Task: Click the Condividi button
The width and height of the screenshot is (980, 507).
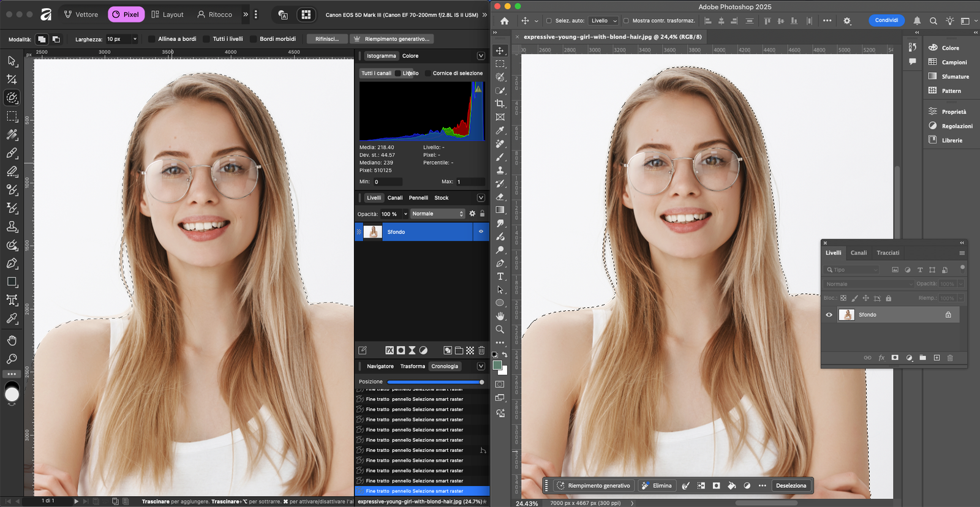Action: 886,20
